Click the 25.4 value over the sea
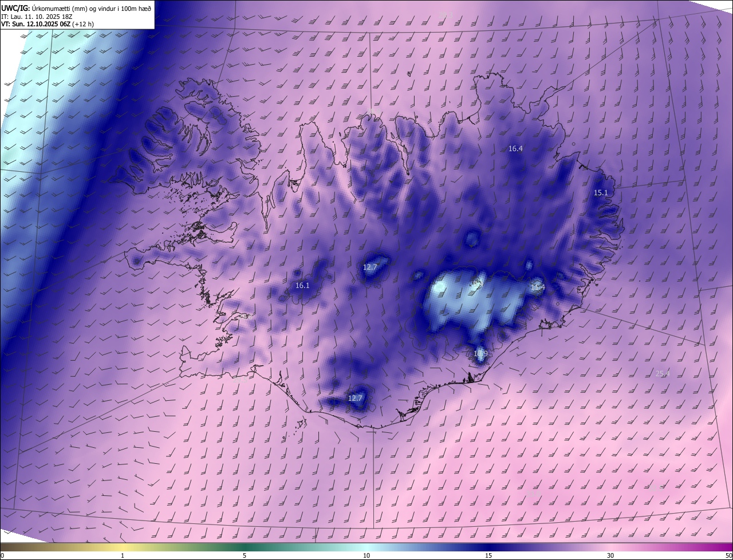The height and width of the screenshot is (560, 733). pos(663,374)
